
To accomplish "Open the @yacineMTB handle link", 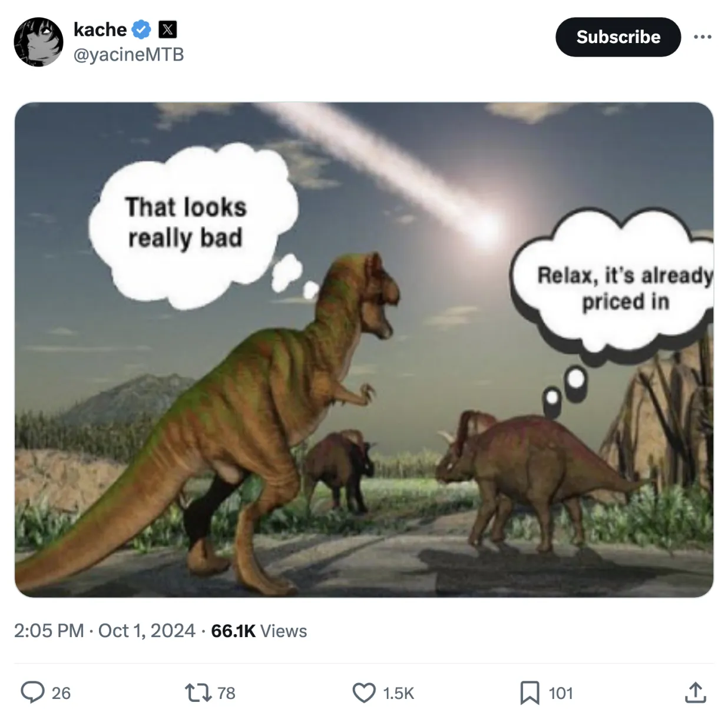I will click(x=128, y=55).
